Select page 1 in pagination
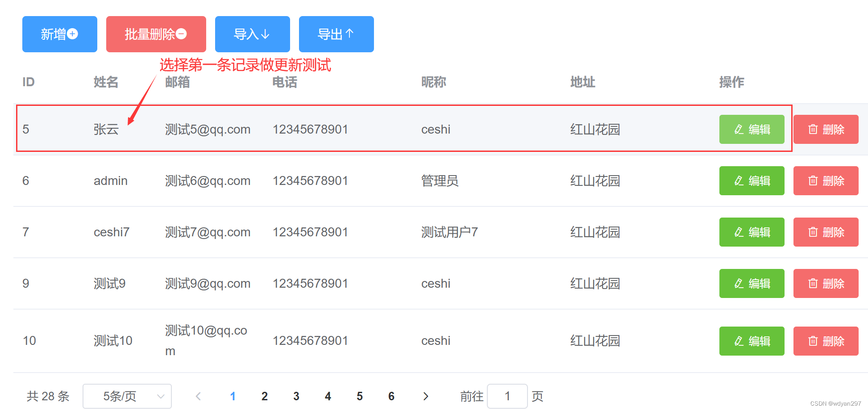Image resolution: width=868 pixels, height=411 pixels. point(233,396)
